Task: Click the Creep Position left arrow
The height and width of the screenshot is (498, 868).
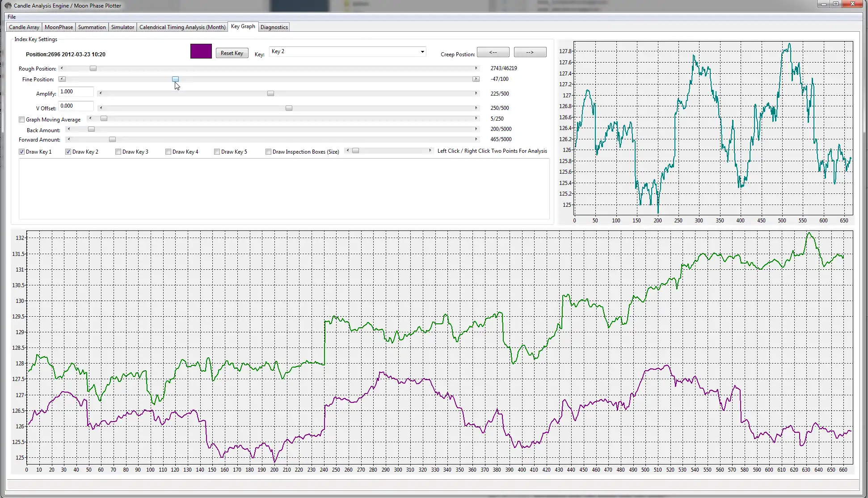Action: tap(493, 52)
